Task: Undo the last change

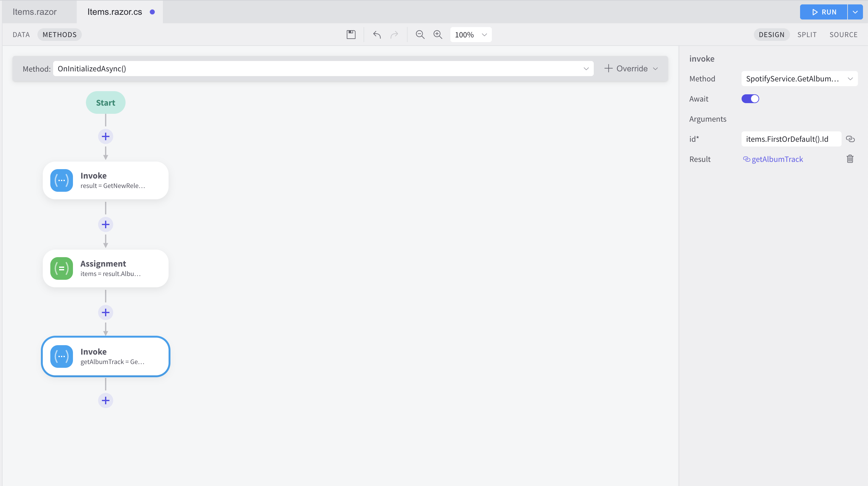Action: [x=377, y=34]
